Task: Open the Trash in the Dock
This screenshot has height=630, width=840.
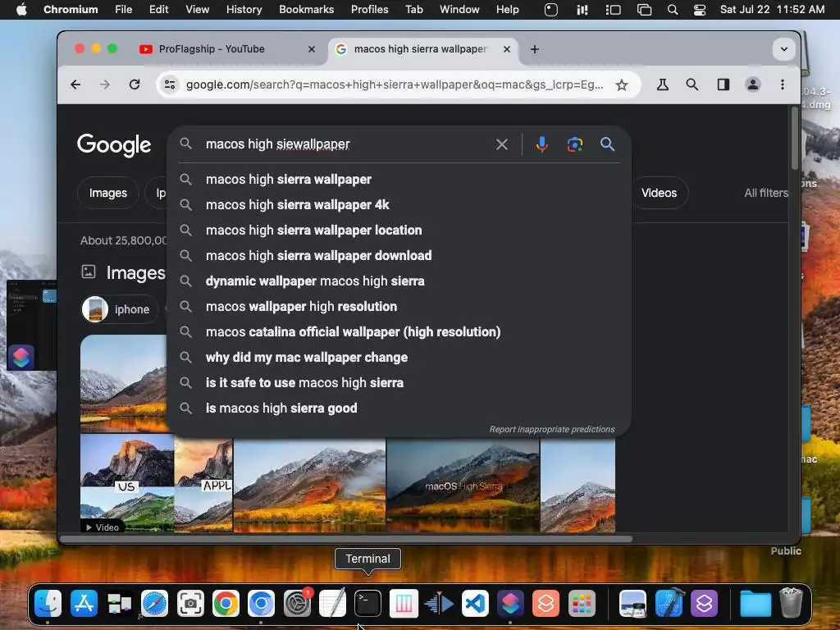Action: tap(791, 603)
